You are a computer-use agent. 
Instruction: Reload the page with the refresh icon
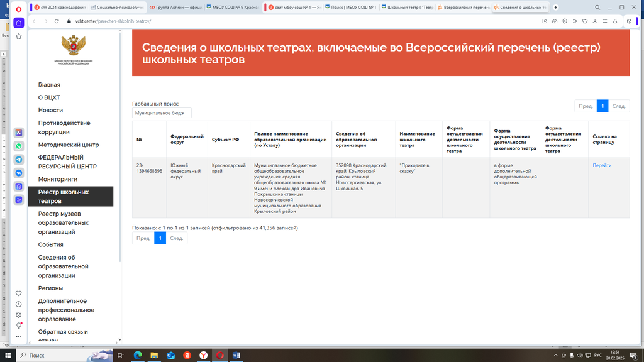(57, 21)
